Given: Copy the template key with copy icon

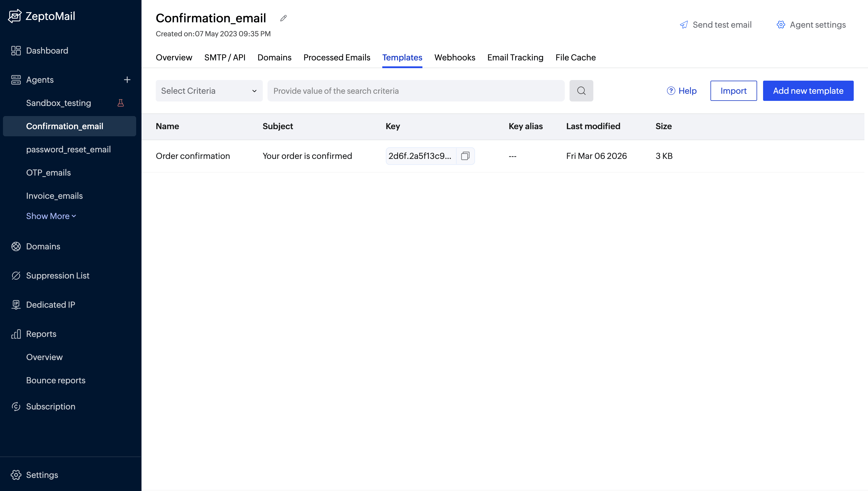Looking at the screenshot, I should pos(465,156).
